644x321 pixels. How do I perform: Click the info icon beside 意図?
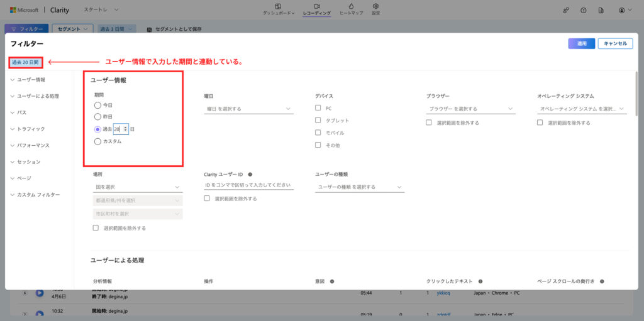[331, 281]
